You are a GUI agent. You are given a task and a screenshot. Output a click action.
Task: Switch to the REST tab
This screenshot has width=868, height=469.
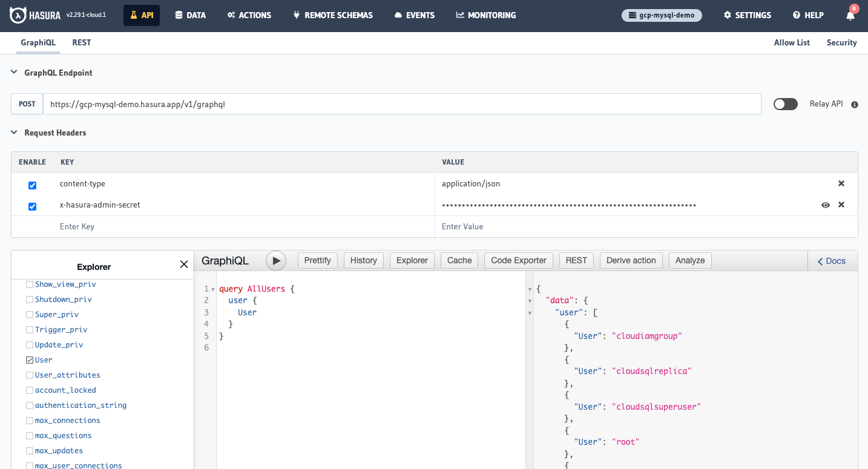pyautogui.click(x=82, y=42)
